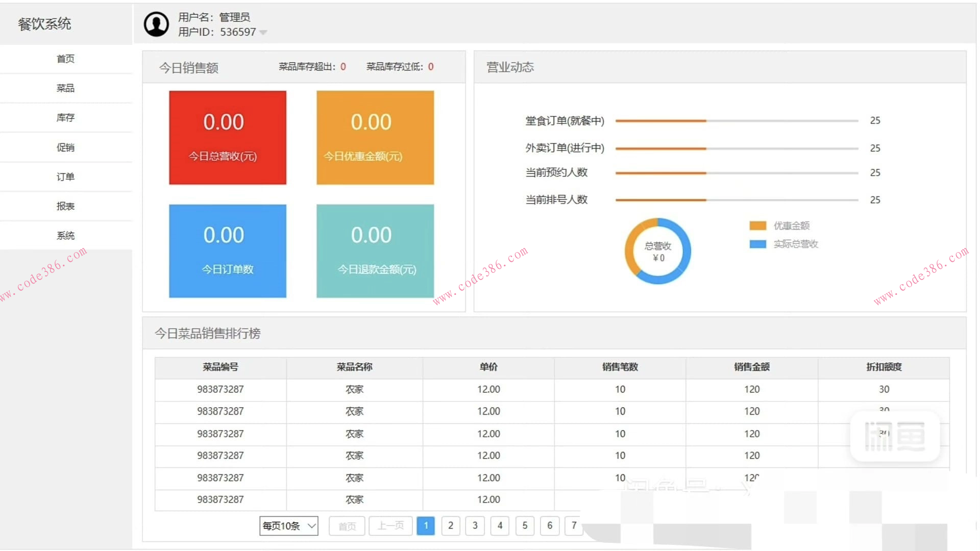
Task: Click the 上一页 previous page button
Action: (390, 525)
